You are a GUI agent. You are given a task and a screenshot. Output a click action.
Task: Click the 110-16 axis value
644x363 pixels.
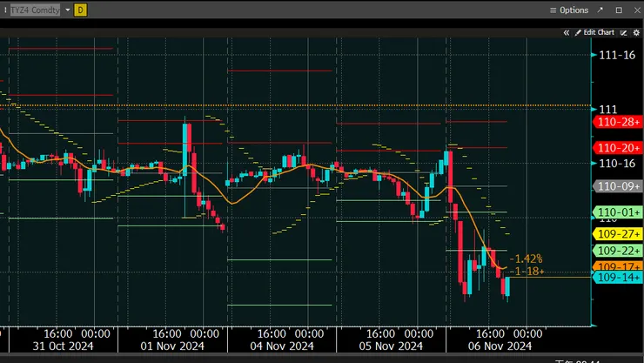point(617,164)
